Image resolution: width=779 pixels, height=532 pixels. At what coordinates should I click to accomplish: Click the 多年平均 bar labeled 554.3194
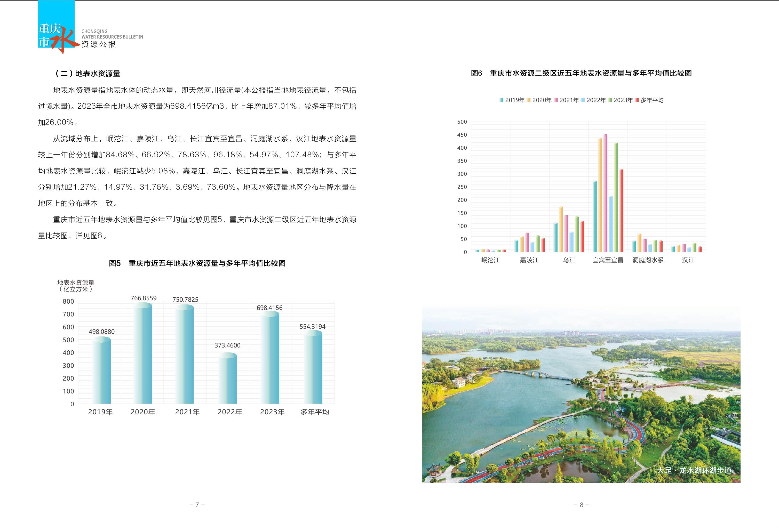coord(313,367)
